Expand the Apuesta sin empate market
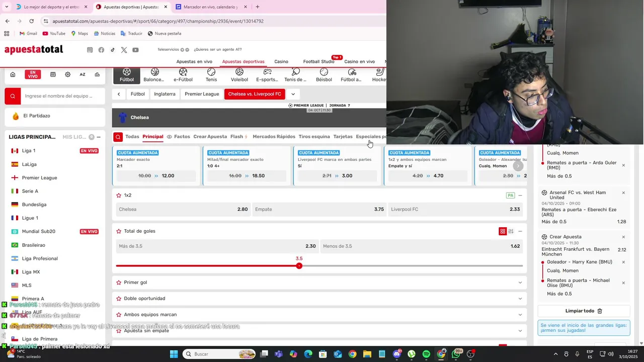Viewport: 644px width, 362px height. pos(520,331)
